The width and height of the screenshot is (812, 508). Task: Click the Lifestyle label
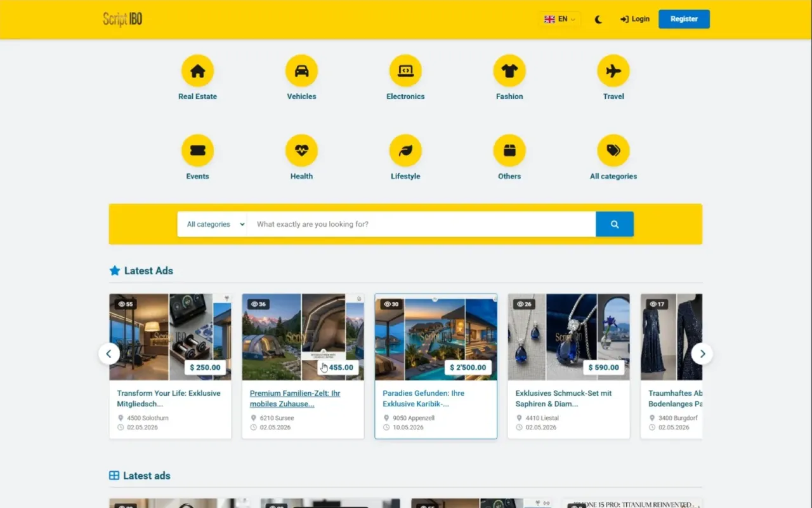(x=405, y=177)
